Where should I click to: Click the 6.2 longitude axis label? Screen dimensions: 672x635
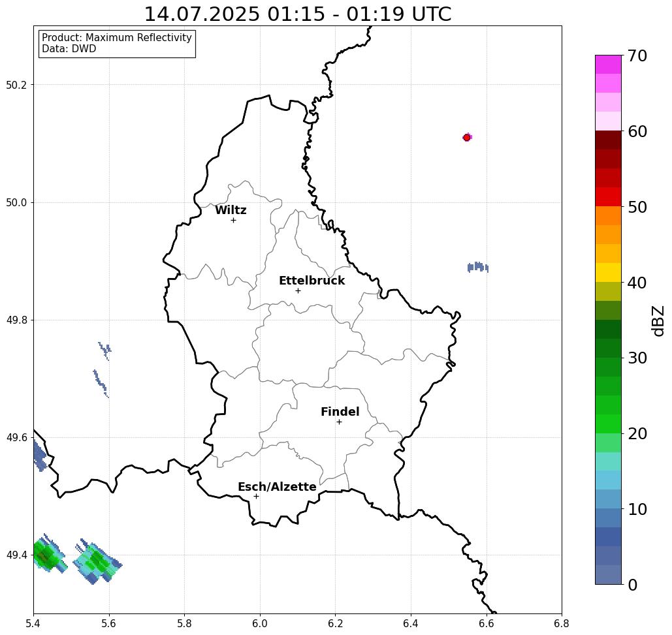(336, 623)
